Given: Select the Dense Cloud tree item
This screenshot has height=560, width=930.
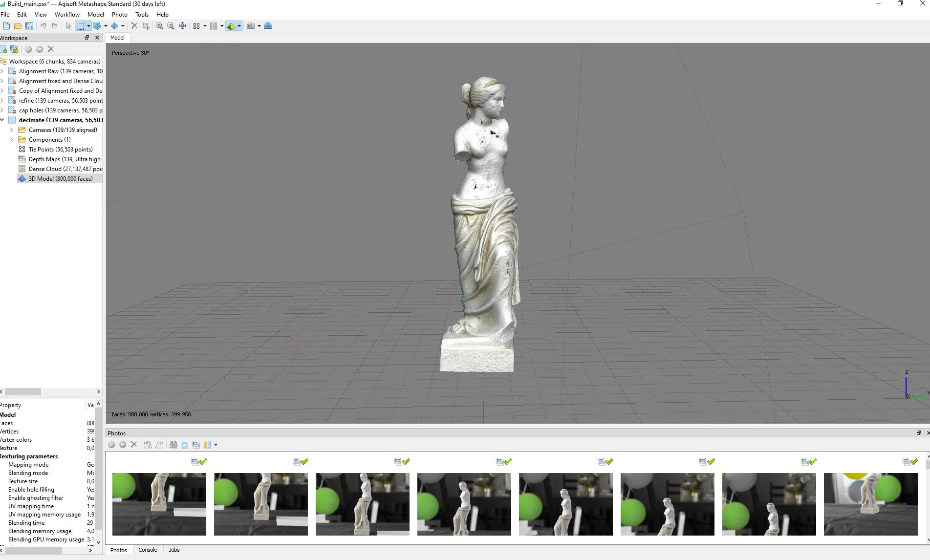Looking at the screenshot, I should coord(60,169).
